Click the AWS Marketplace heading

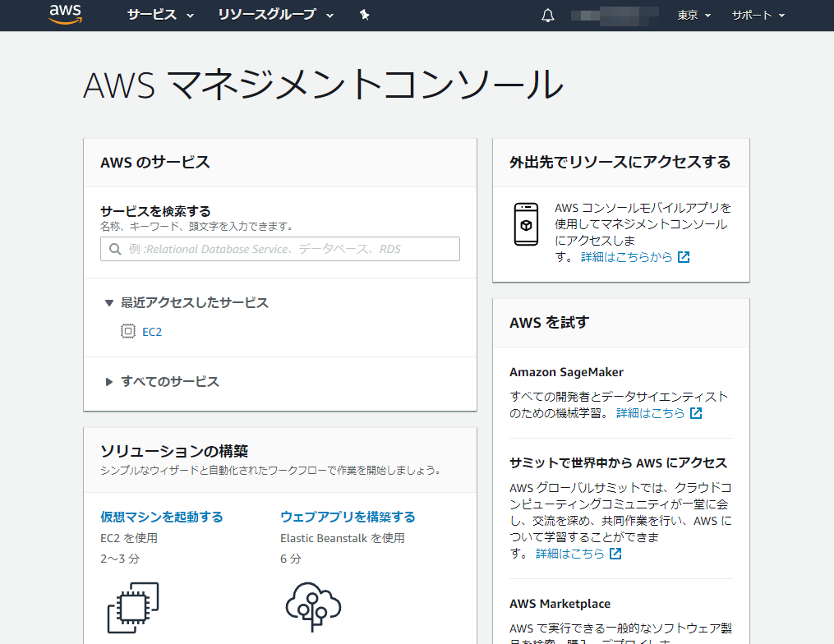[x=560, y=604]
